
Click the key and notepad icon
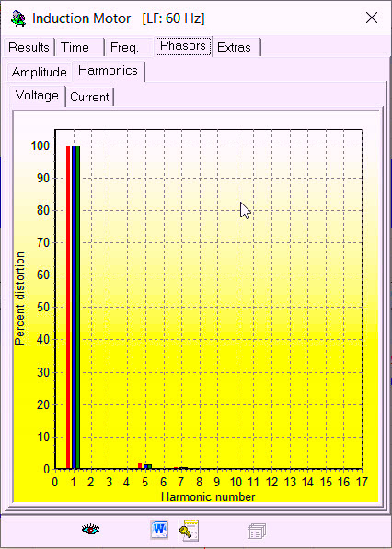190,530
